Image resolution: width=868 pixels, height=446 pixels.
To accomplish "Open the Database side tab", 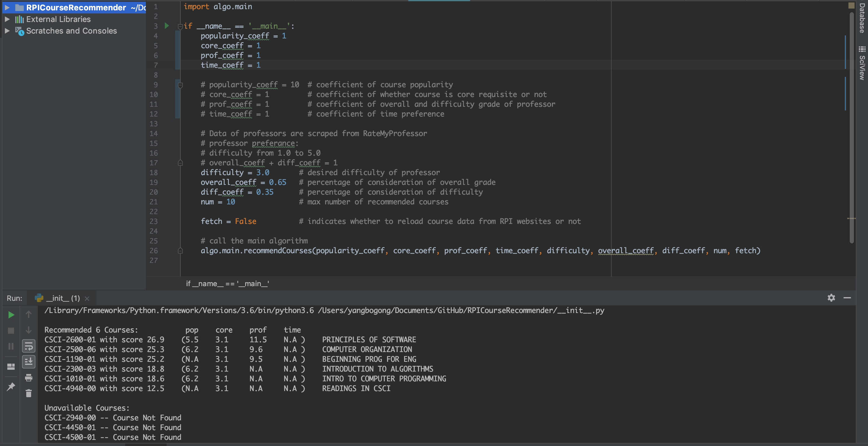I will (862, 18).
